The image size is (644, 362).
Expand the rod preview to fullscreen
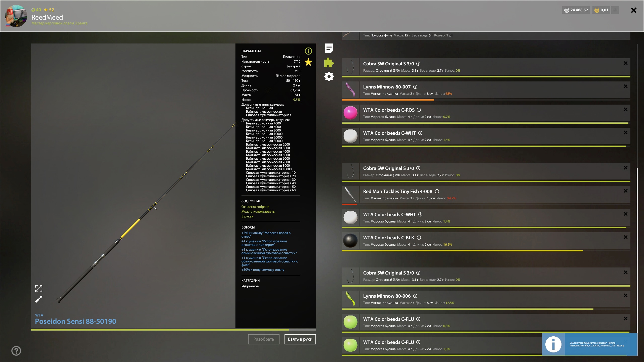coord(39,289)
